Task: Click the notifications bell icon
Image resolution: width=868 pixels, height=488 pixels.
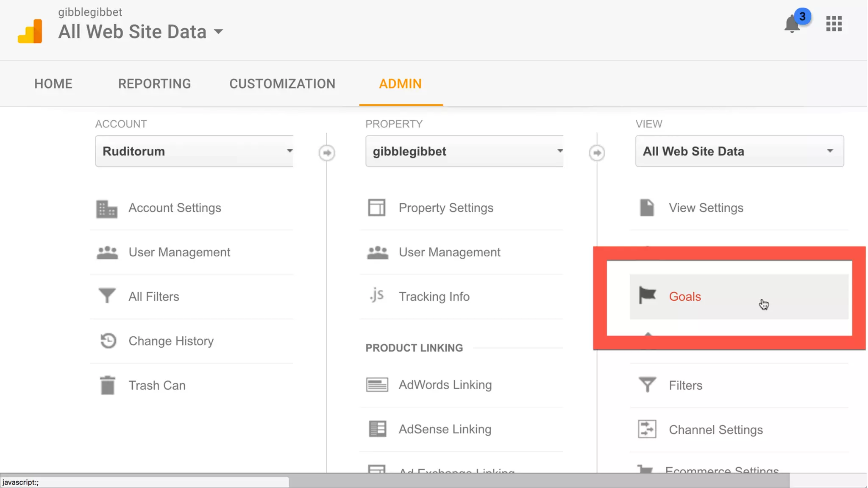Action: 791,24
